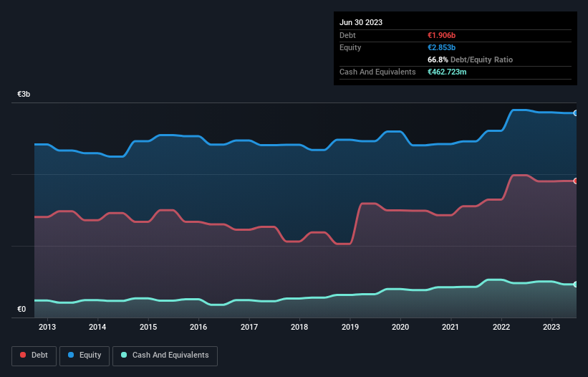
Task: Click the 2022 x-axis label
Action: pyautogui.click(x=501, y=328)
